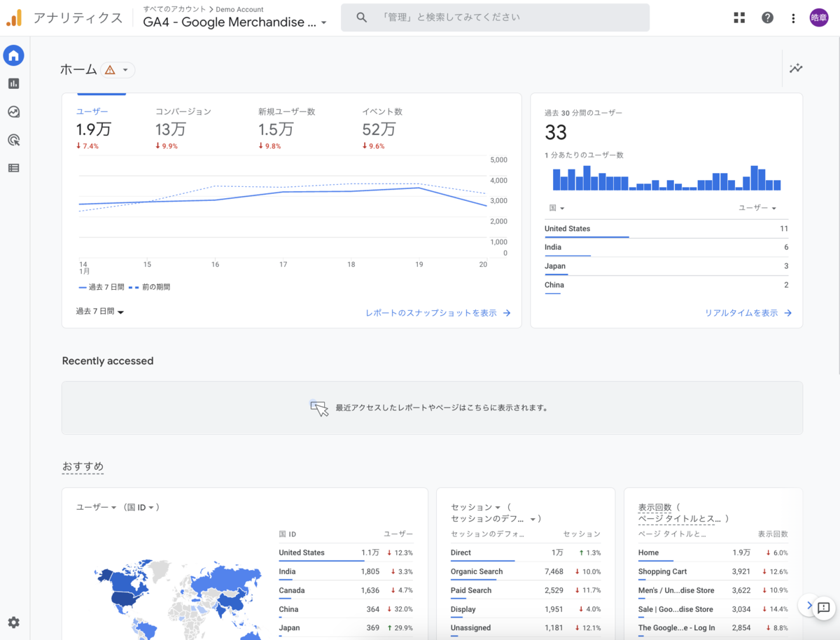Click the Recently accessed heading
The width and height of the screenshot is (840, 640).
tap(108, 361)
